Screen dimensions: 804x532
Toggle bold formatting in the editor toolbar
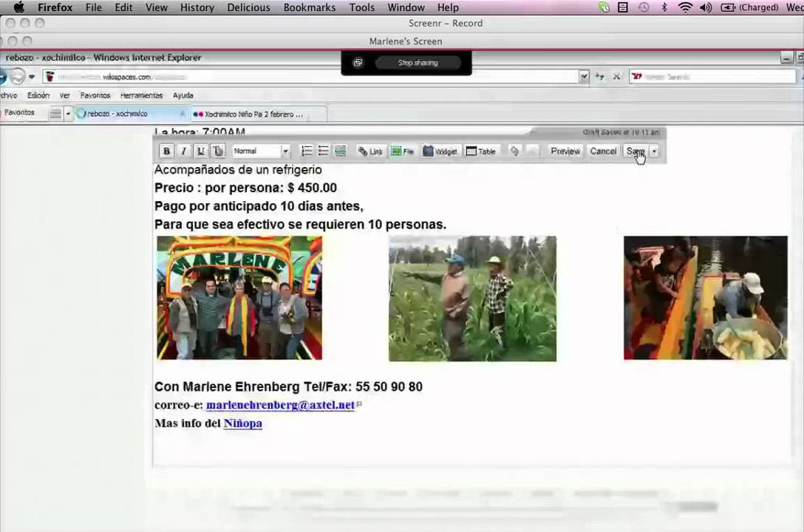[166, 151]
